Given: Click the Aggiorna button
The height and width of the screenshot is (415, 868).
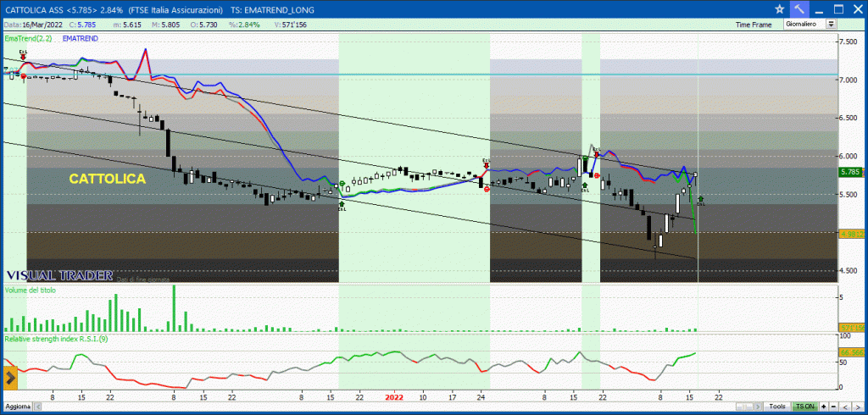Looking at the screenshot, I should (x=18, y=407).
